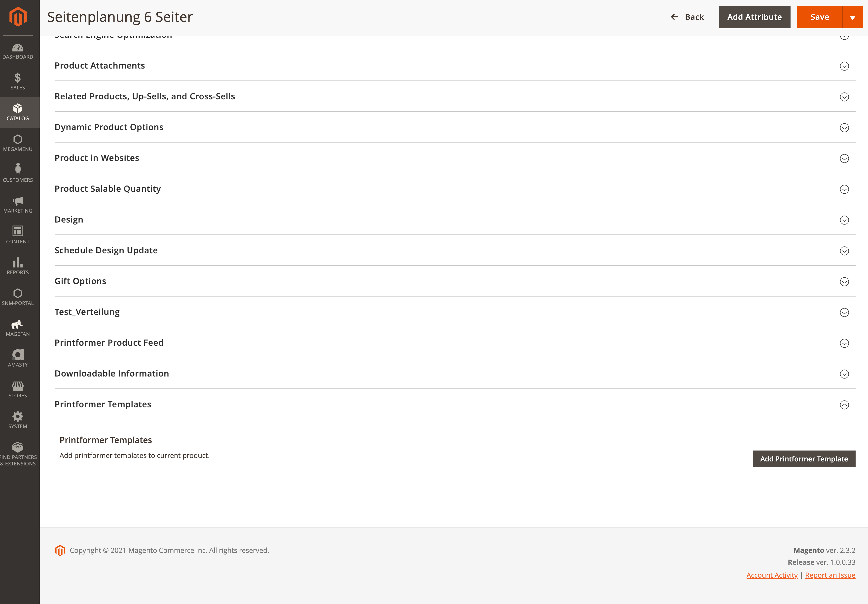Open the Sales menu icon
This screenshot has width=868, height=604.
coord(18,78)
